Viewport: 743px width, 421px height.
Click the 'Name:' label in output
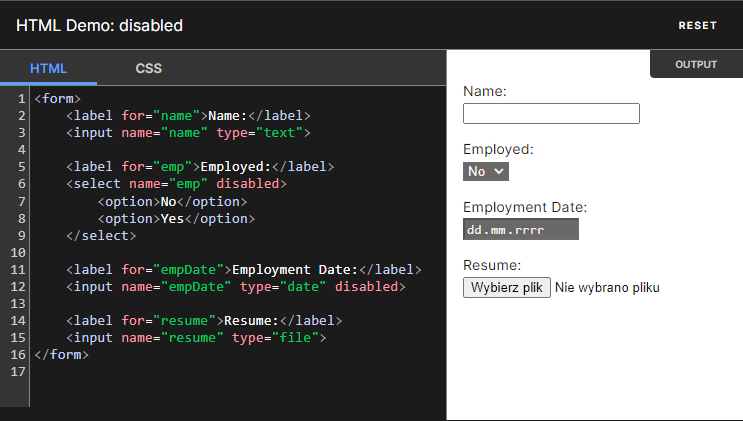click(485, 91)
